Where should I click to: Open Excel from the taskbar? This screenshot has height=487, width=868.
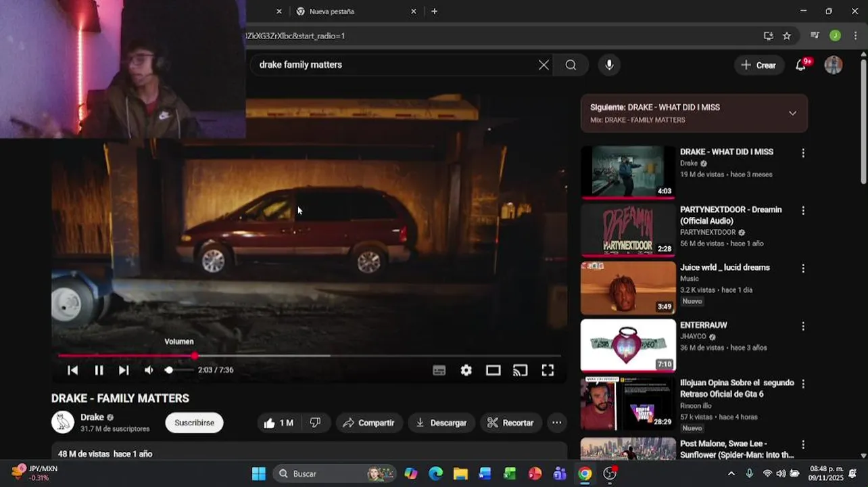(510, 473)
